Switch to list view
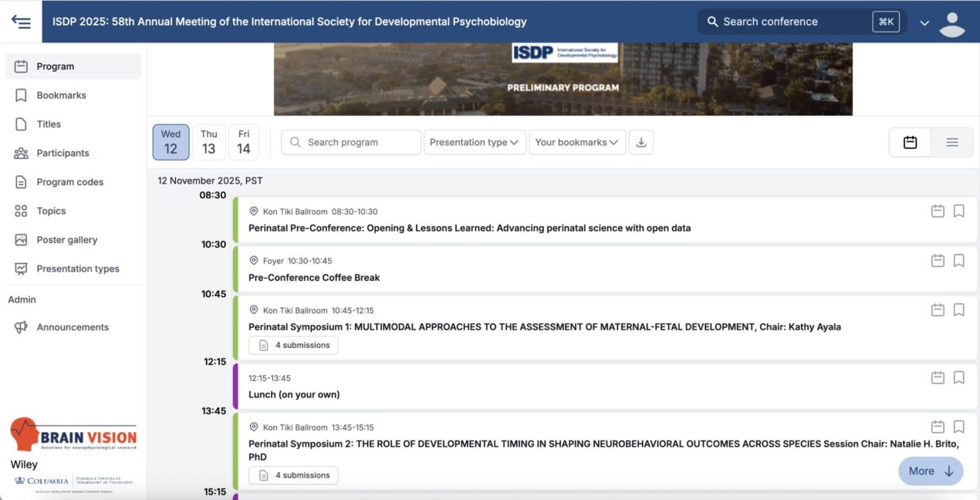The height and width of the screenshot is (500, 980). [x=952, y=142]
